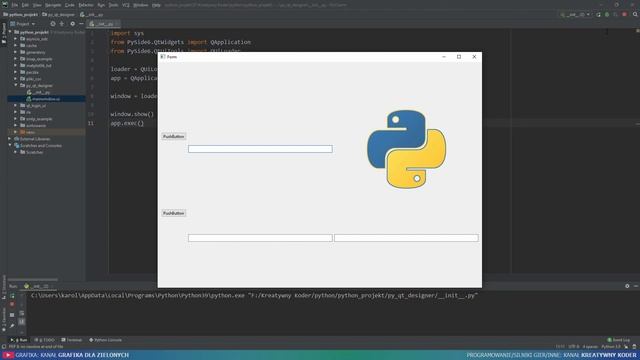
Task: Click the pin tab icon in Run panel
Action: (x=12, y=326)
